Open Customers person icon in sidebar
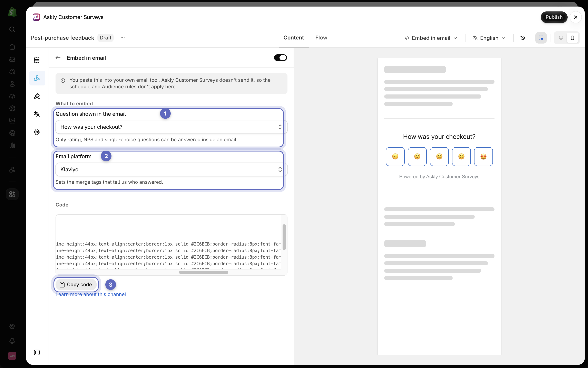The image size is (588, 368). 12,84
